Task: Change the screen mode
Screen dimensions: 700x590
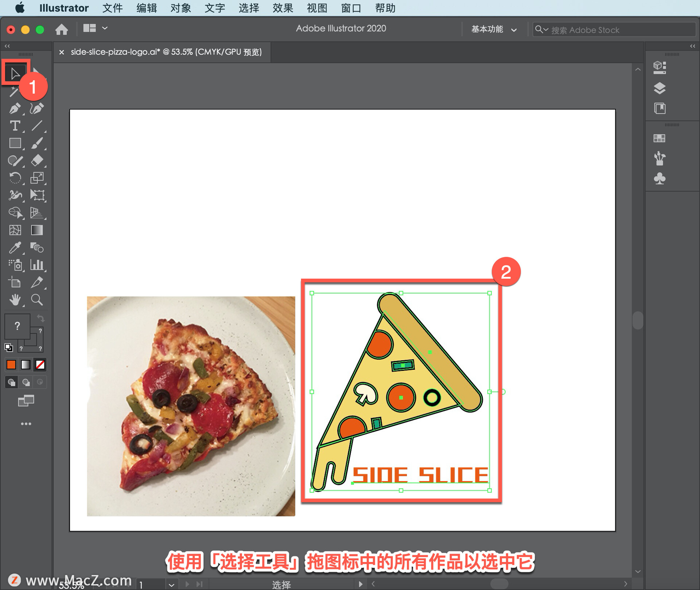Action: click(26, 401)
